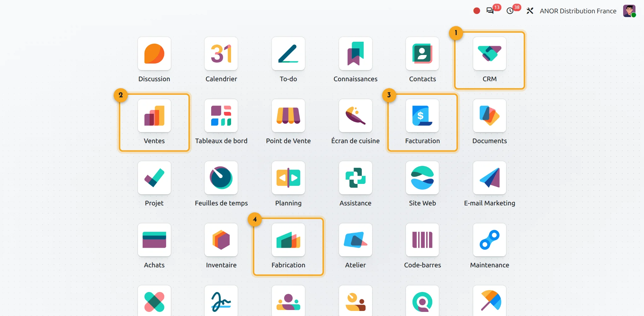
Task: Open the Assistance app
Action: (355, 178)
